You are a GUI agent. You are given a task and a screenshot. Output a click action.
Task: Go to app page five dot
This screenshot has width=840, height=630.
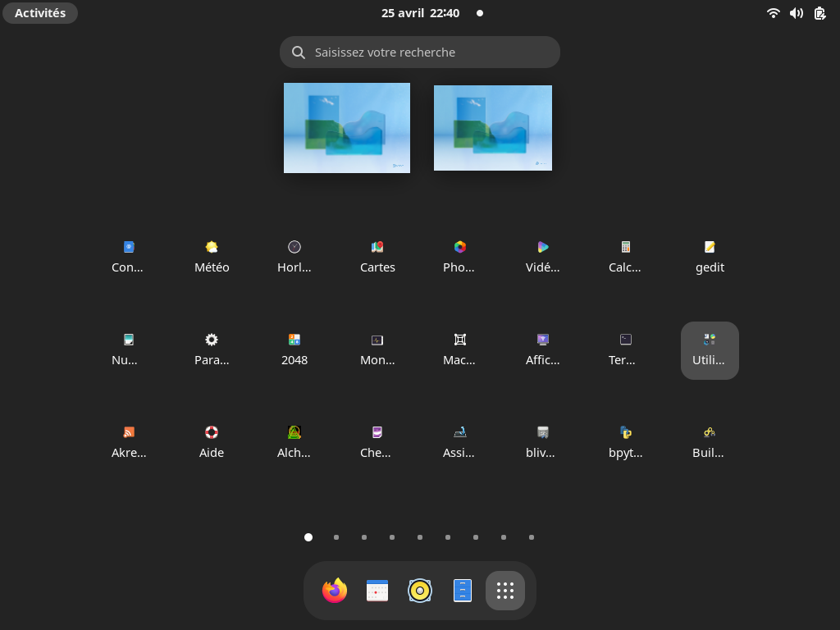point(420,537)
